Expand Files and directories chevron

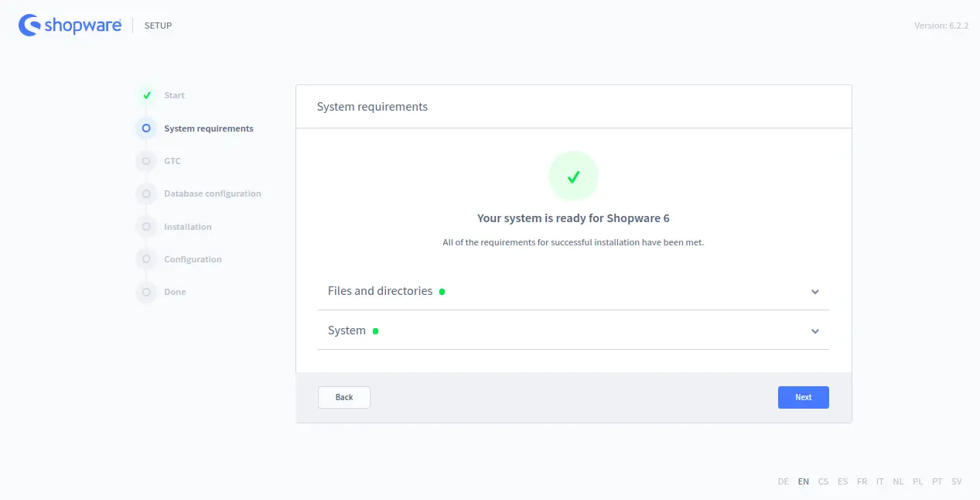pyautogui.click(x=815, y=292)
